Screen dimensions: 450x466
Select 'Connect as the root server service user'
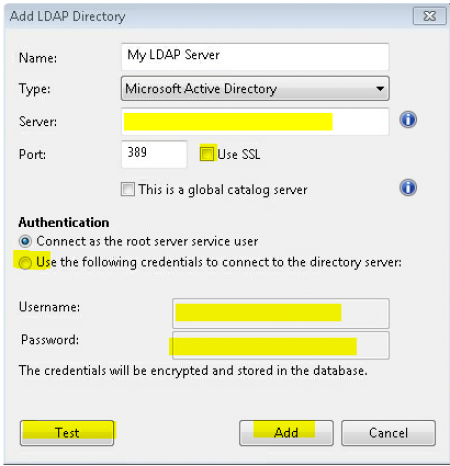click(25, 241)
